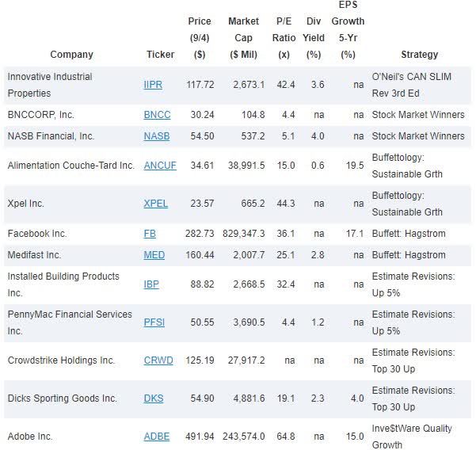476x450 pixels.
Task: Select the Facebook Inc. company cell
Action: (x=37, y=234)
